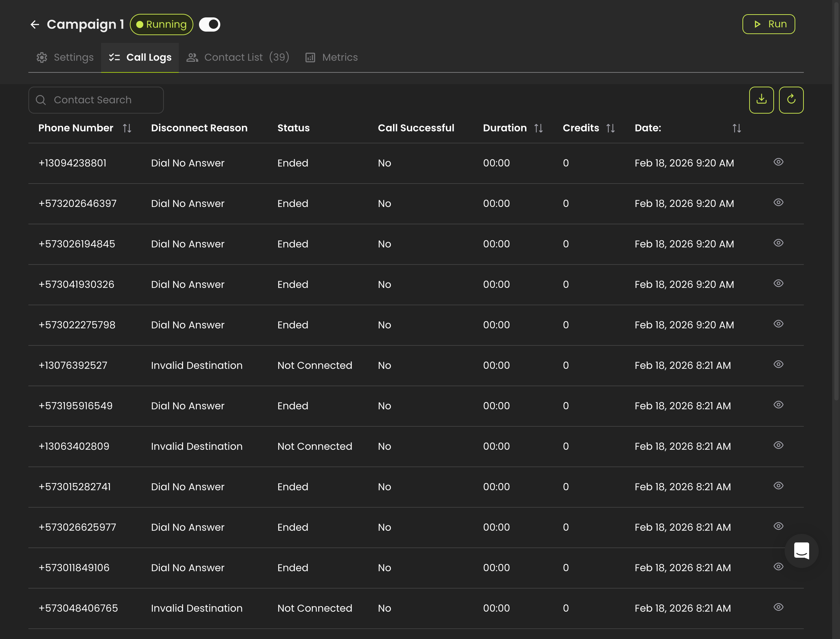The image size is (840, 639).
Task: Sort call logs by Credits
Action: click(x=610, y=128)
